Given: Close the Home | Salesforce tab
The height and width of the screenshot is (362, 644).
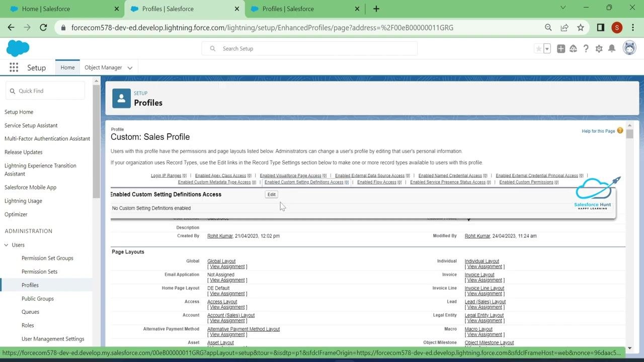Looking at the screenshot, I should (x=117, y=9).
